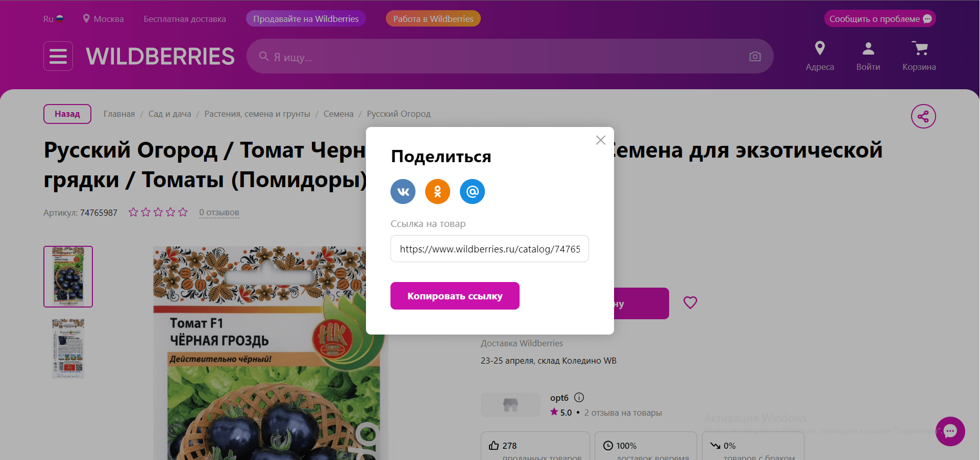Share via Mail.ru icon
The width and height of the screenshot is (980, 460).
tap(473, 192)
